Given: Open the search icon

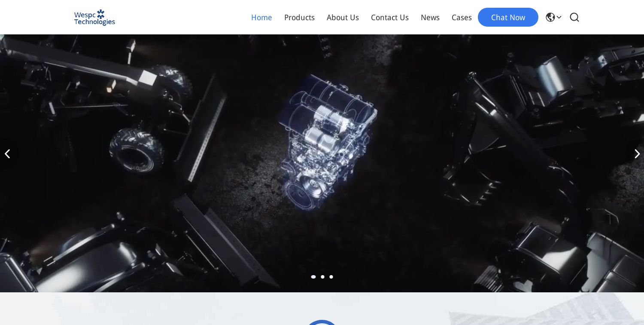Looking at the screenshot, I should [x=574, y=17].
